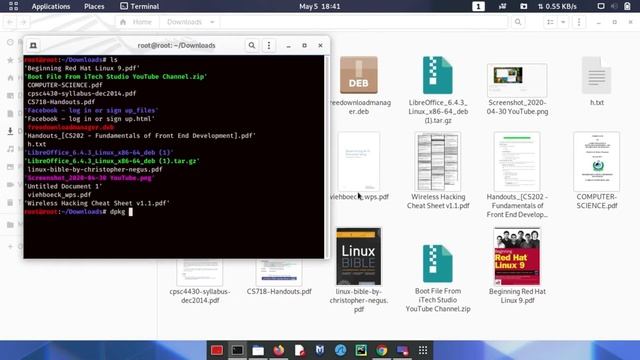The width and height of the screenshot is (640, 360).
Task: Click 'linux-bible-by-christopher-negus.pdf' in terminal
Action: pyautogui.click(x=95, y=169)
